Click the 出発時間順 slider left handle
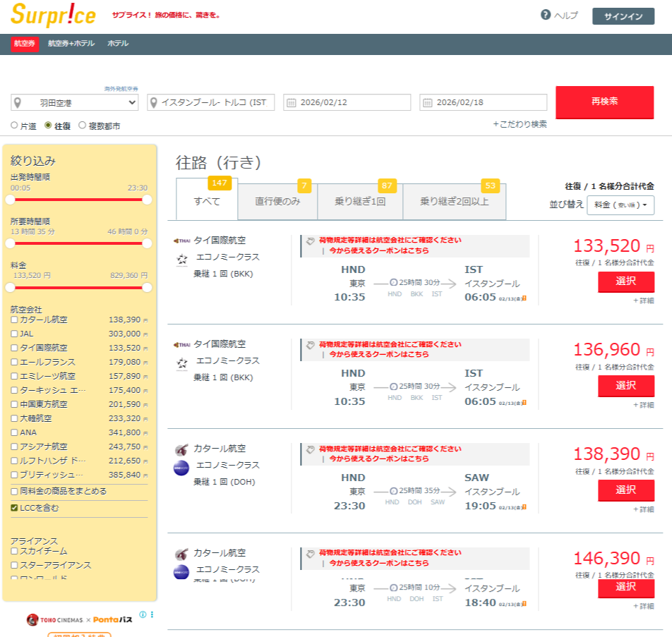672x637 pixels. point(10,200)
